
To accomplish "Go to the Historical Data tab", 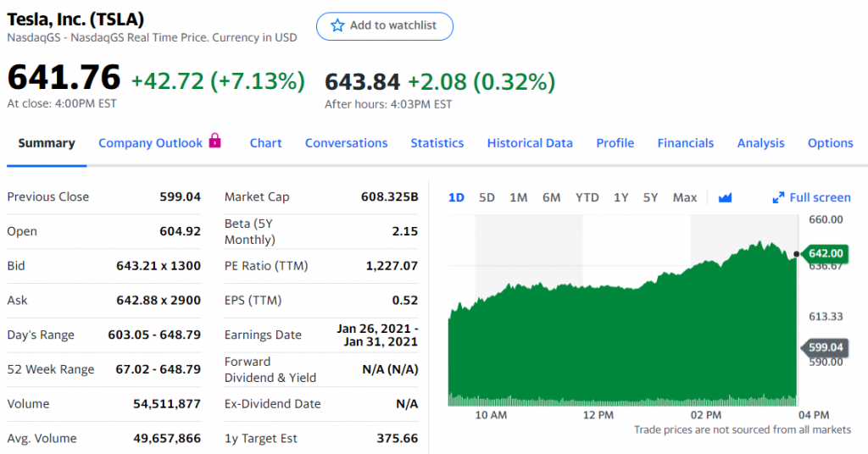I will [530, 143].
